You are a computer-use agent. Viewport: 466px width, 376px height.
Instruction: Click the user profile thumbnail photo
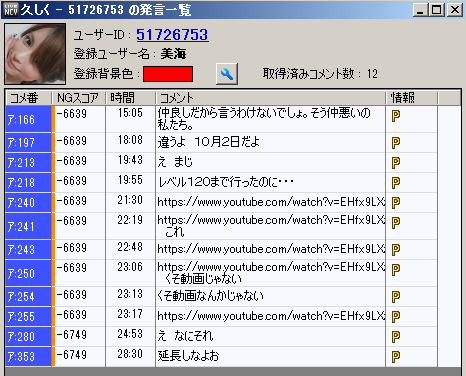click(x=35, y=54)
